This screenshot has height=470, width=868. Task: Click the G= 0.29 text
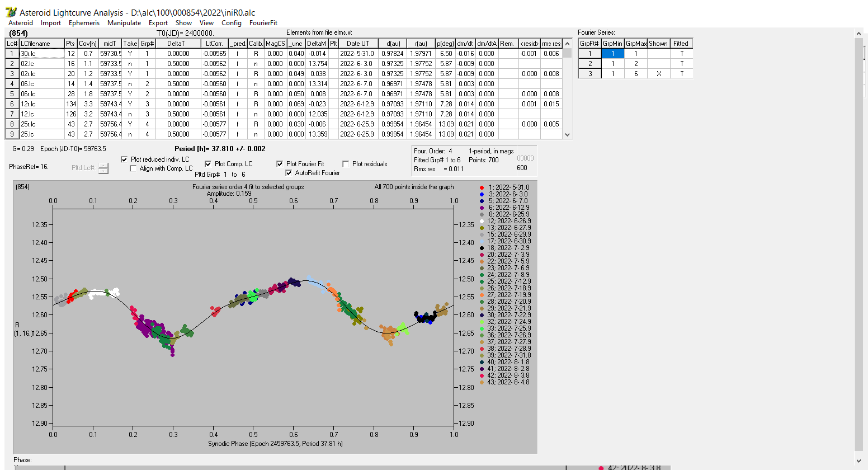click(x=23, y=149)
